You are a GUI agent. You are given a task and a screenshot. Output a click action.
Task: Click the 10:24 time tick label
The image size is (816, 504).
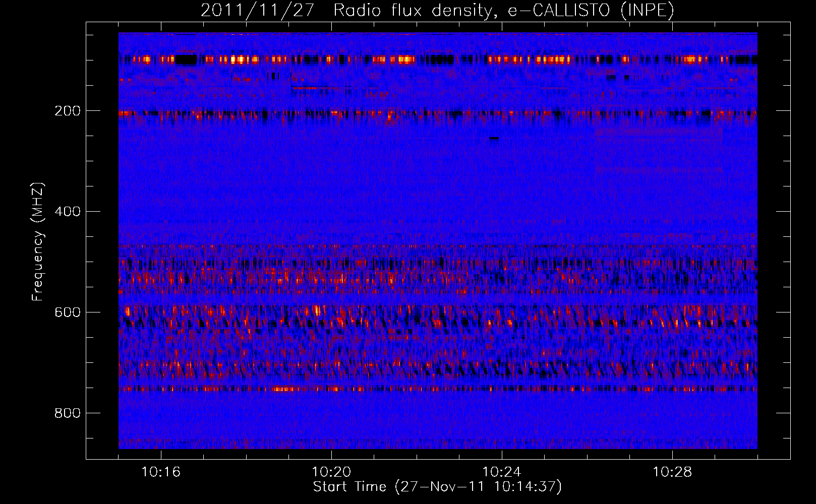click(x=502, y=472)
